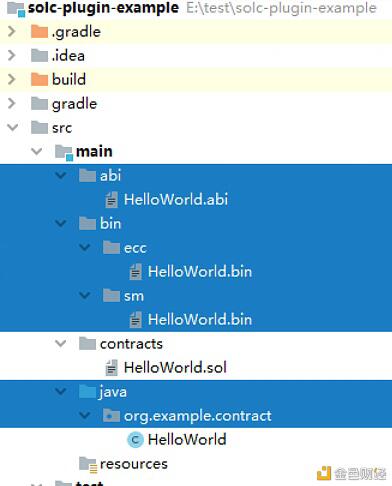Click the HelloWorld.abi file icon
Viewport: 392px width, 486px height.
(112, 200)
